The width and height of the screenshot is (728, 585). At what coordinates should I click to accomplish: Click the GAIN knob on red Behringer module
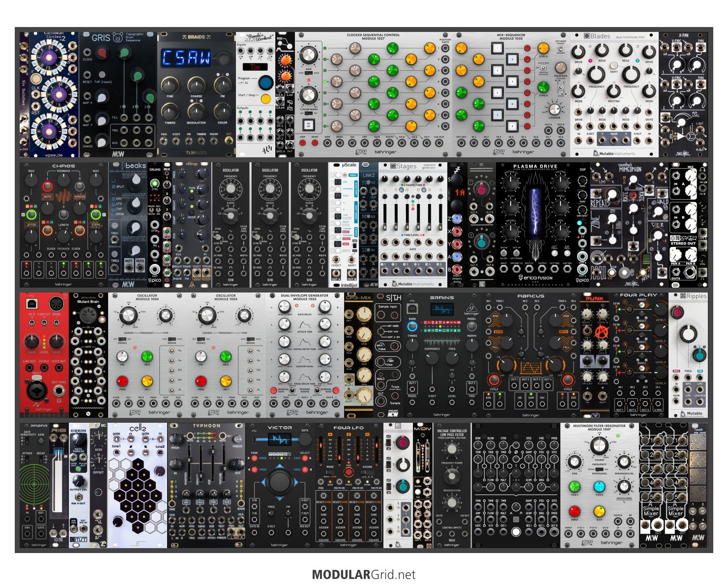click(x=31, y=341)
